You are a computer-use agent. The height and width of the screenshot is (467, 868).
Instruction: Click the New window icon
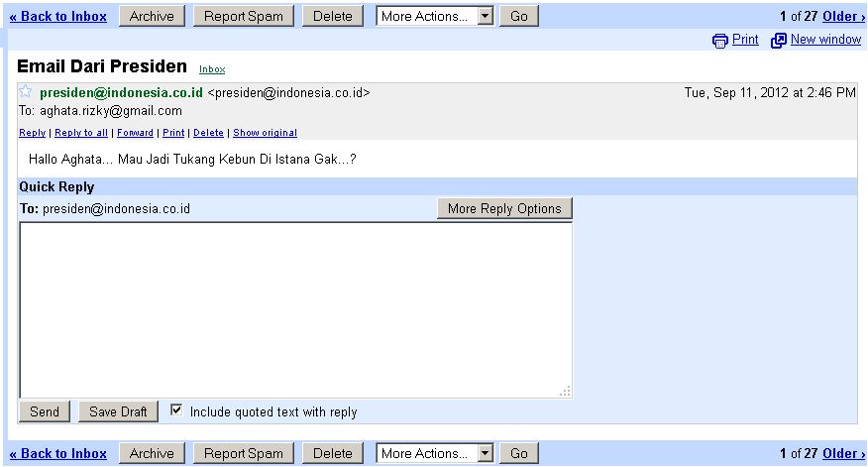(778, 41)
